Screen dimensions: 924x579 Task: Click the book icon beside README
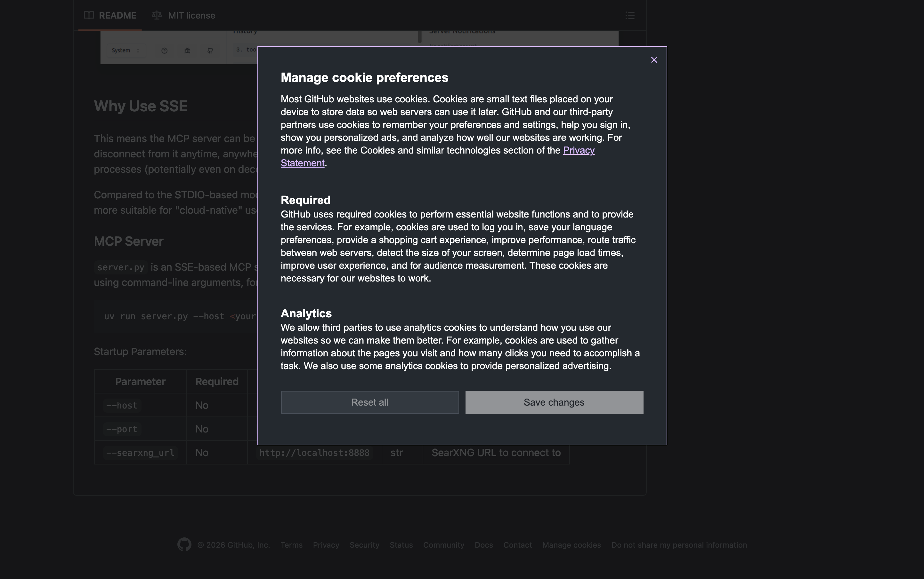click(89, 15)
